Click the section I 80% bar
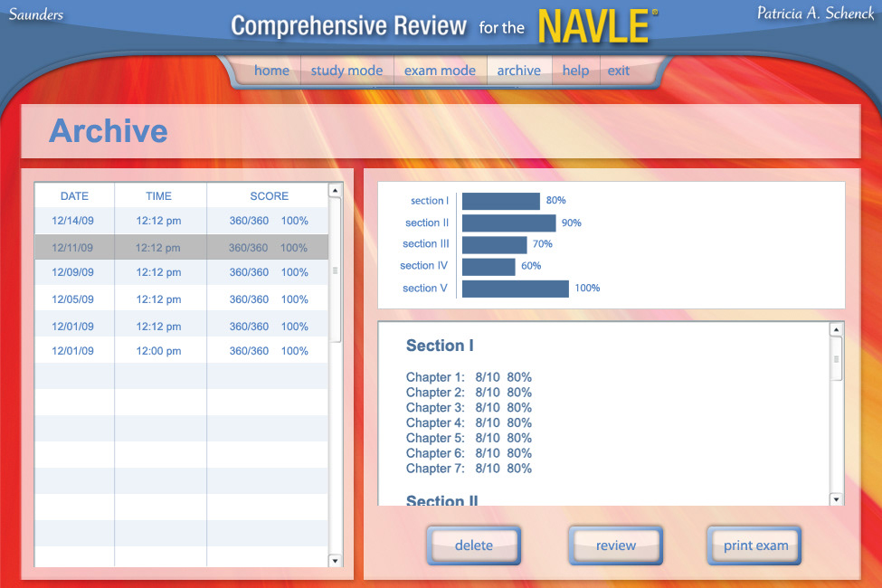882x588 pixels. [501, 201]
